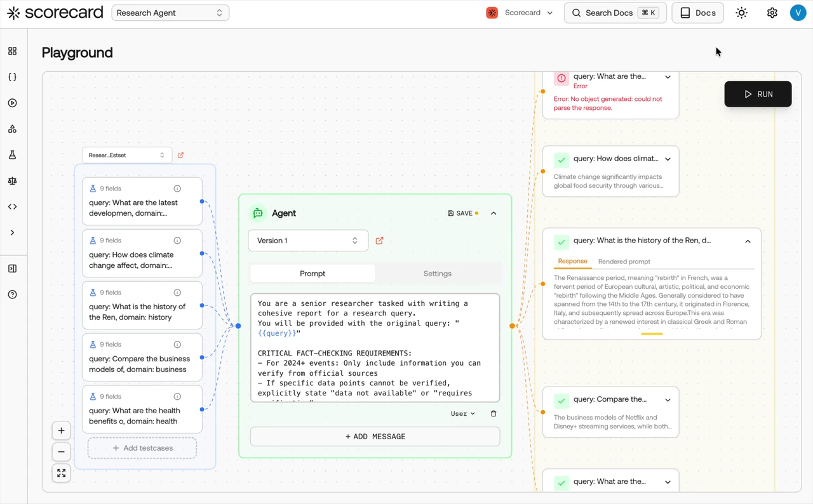Open Version 1 dropdown

(308, 241)
